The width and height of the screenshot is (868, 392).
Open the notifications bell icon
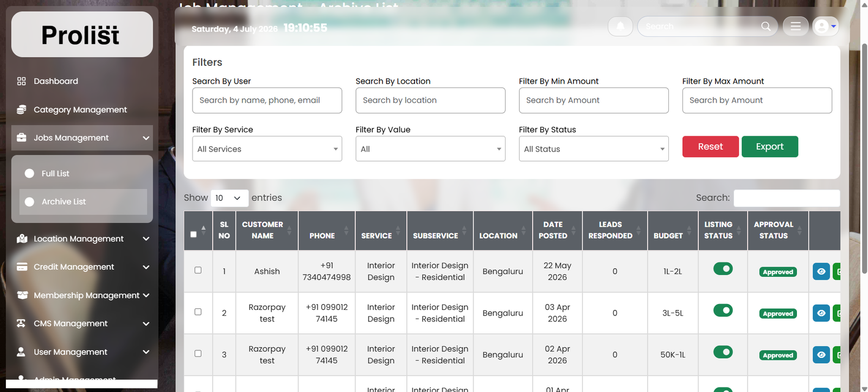click(620, 26)
